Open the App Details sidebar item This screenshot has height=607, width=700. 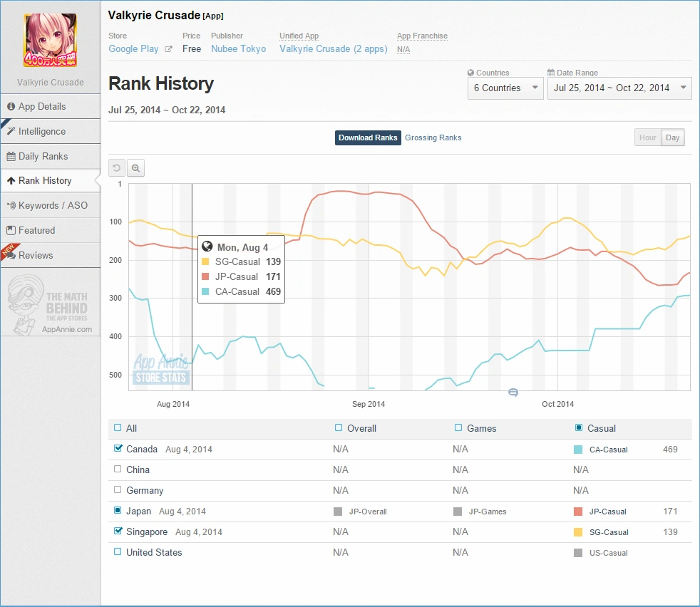point(51,106)
